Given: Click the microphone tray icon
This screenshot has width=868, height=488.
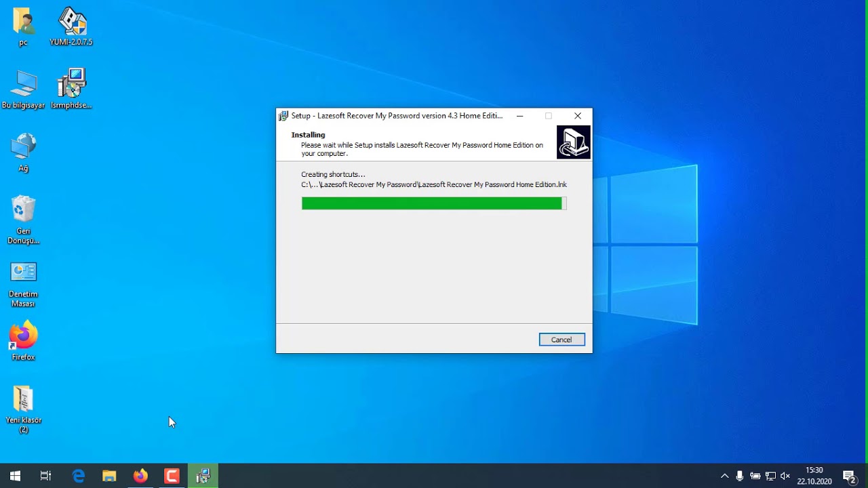Looking at the screenshot, I should [x=740, y=476].
